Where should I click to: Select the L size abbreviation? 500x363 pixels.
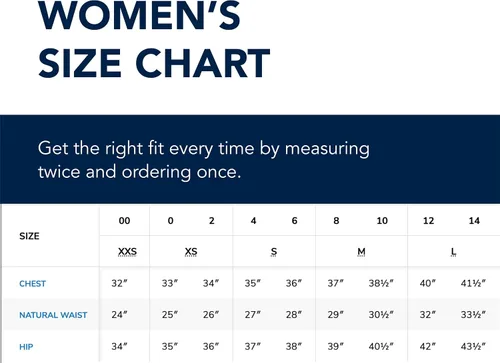(x=453, y=252)
